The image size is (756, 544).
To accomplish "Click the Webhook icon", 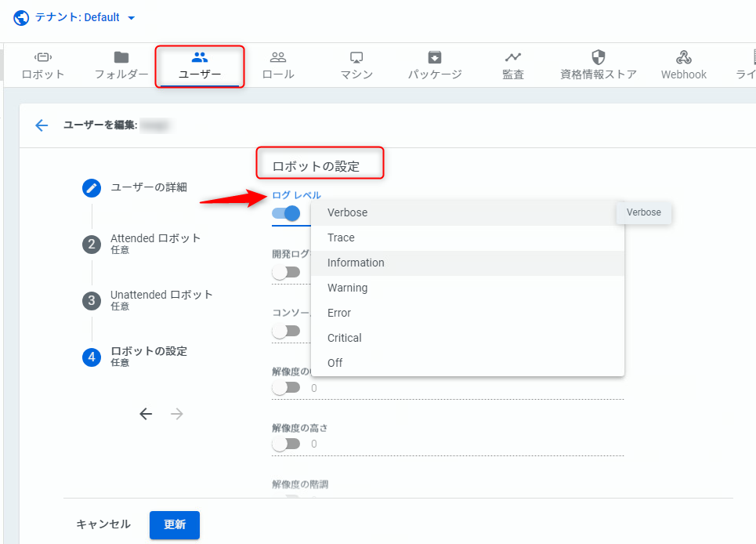I will coord(684,57).
